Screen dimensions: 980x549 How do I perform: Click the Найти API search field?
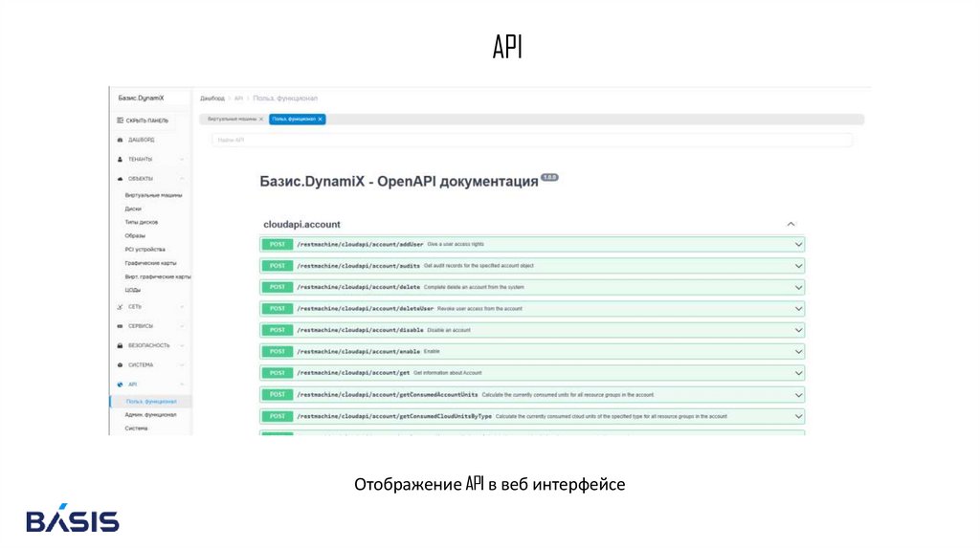[532, 140]
